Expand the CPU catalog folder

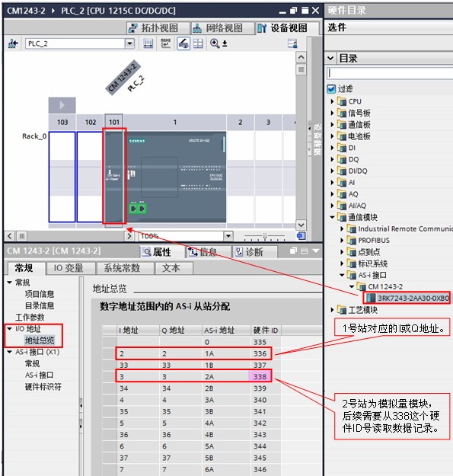pos(332,101)
